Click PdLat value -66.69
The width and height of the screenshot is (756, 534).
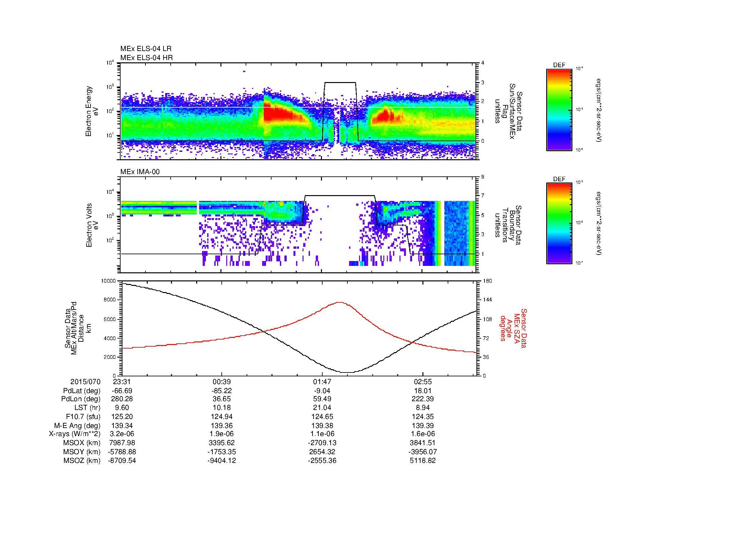click(122, 391)
